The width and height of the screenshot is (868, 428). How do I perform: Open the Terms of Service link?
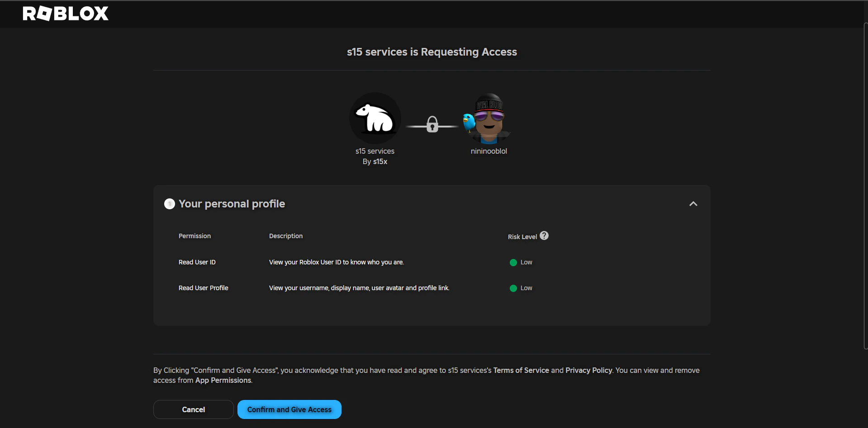point(521,370)
